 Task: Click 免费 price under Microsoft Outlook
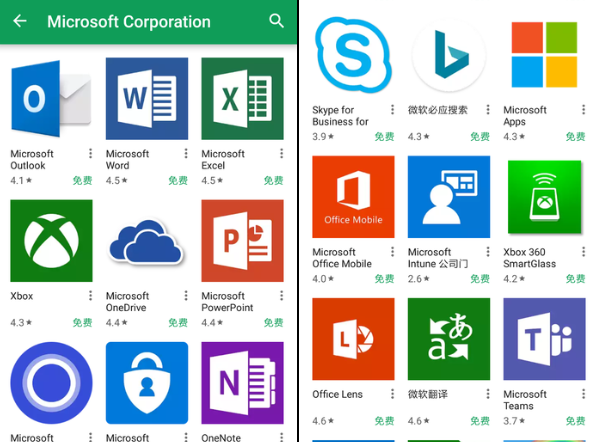click(x=82, y=181)
